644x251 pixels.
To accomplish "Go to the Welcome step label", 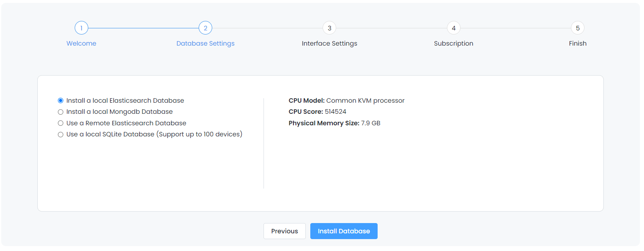I will (81, 44).
